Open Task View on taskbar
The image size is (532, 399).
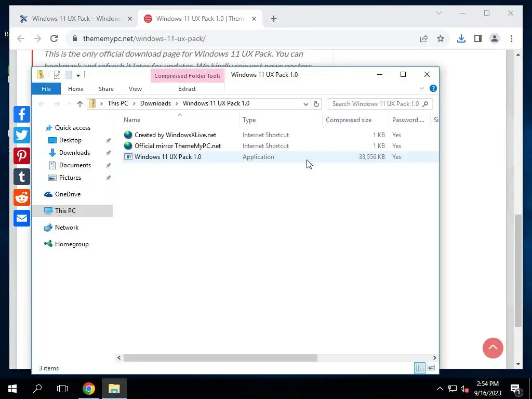(x=62, y=389)
